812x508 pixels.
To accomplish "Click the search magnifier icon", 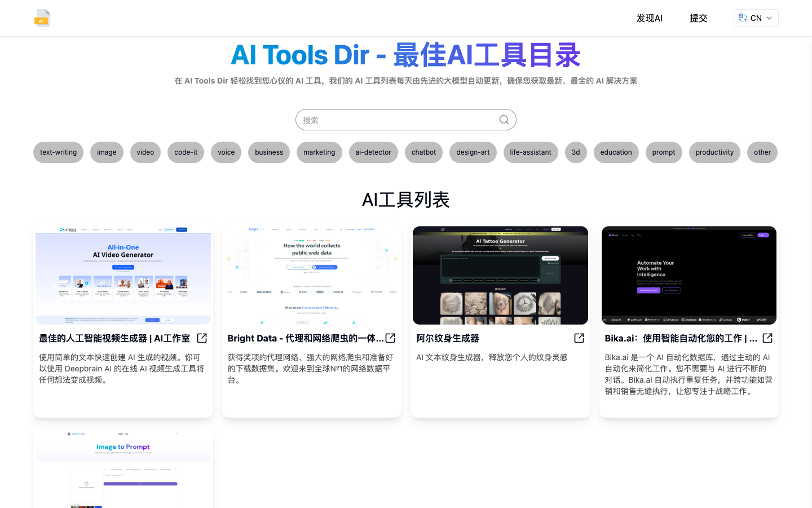I will (x=504, y=120).
